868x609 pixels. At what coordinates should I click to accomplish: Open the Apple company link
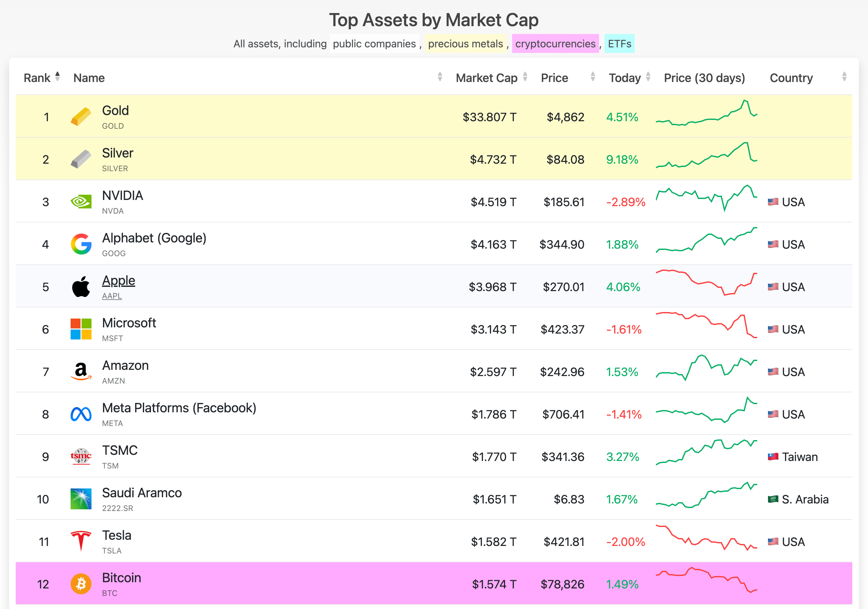pos(118,281)
